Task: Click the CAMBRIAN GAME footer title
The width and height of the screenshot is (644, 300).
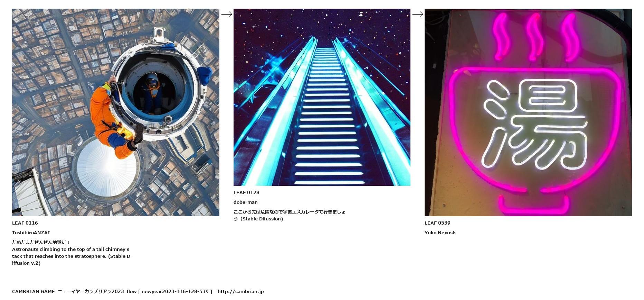Action: pos(34,291)
